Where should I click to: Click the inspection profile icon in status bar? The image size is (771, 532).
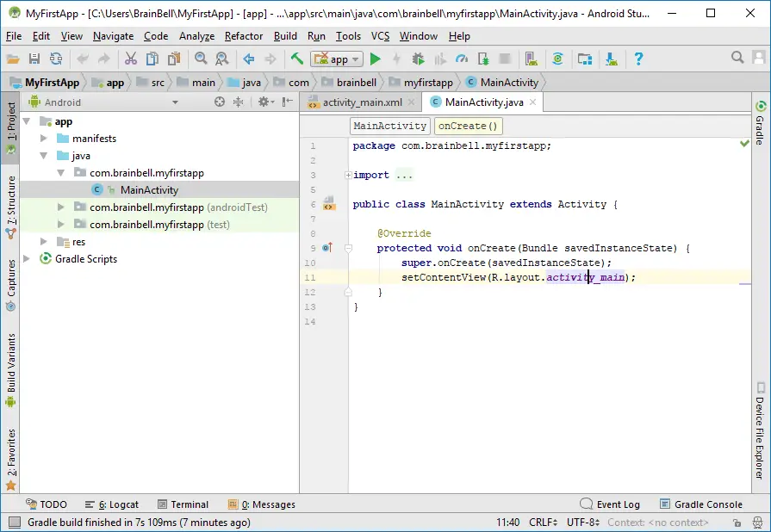coord(758,523)
